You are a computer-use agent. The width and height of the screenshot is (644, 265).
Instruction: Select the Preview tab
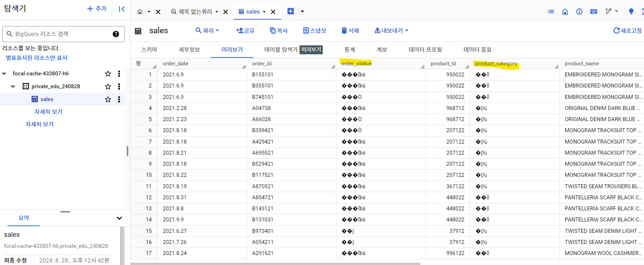232,50
